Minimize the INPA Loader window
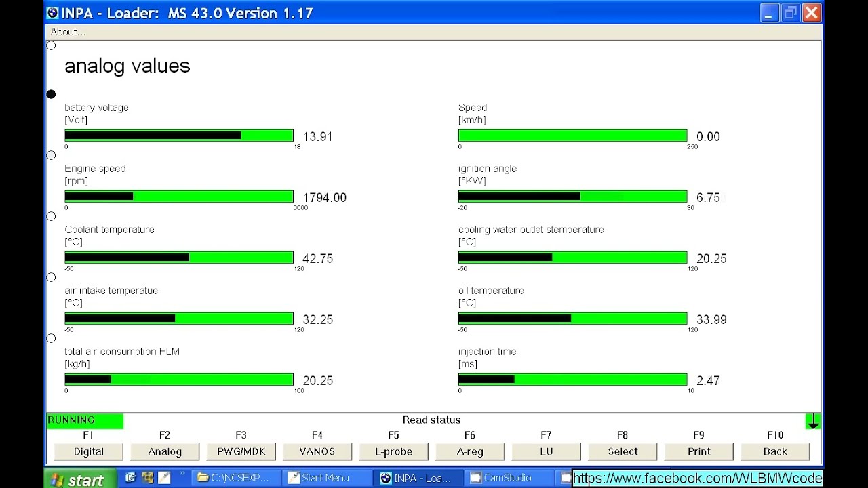 point(769,13)
